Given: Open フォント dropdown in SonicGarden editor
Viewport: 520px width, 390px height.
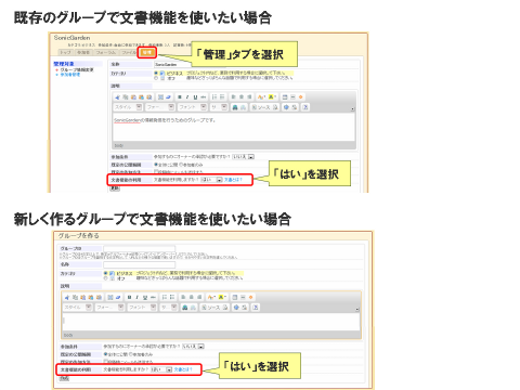Looking at the screenshot, I should point(192,107).
